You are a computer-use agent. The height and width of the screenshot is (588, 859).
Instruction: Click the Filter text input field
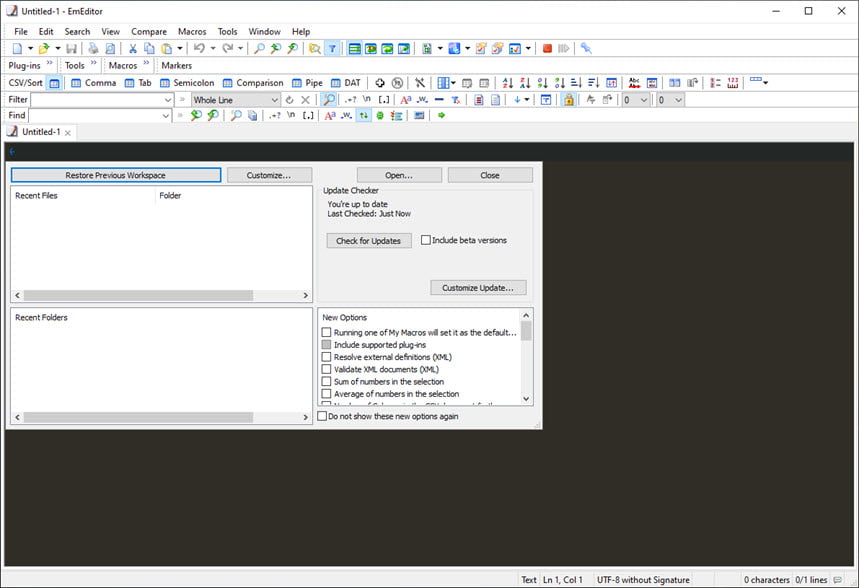click(98, 100)
